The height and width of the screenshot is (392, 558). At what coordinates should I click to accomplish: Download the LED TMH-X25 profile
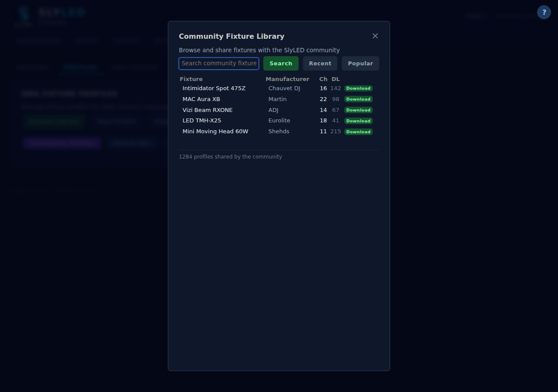pyautogui.click(x=358, y=121)
